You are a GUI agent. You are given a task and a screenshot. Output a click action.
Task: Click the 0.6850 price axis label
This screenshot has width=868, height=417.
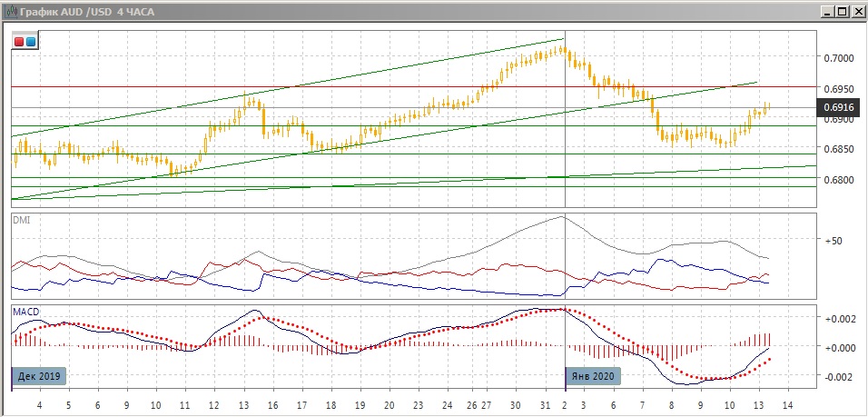[x=840, y=149]
